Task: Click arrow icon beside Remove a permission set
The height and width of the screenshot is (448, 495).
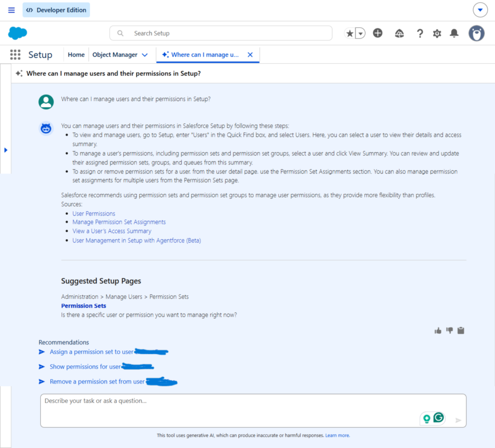Action: [42, 382]
